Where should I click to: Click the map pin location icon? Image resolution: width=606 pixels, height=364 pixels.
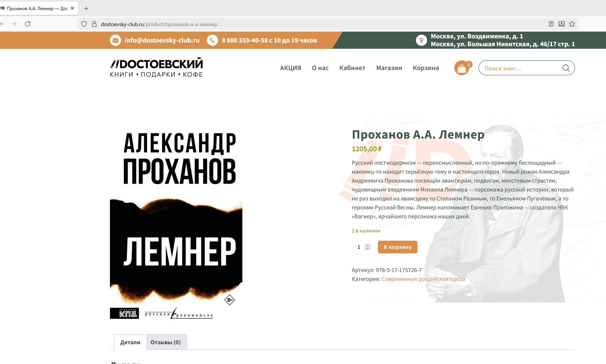pyautogui.click(x=421, y=40)
